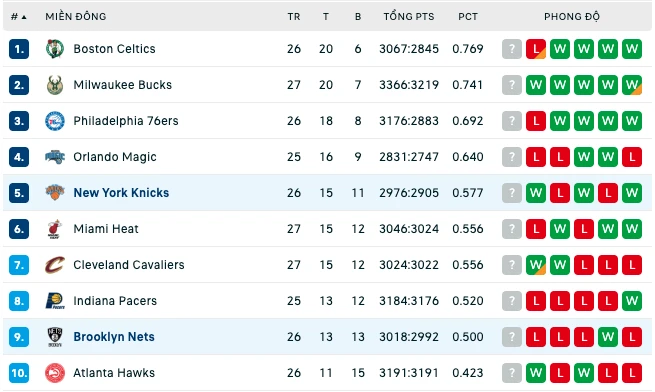655x392 pixels.
Task: Select the Brooklyn Nets shield logo
Action: pos(55,337)
